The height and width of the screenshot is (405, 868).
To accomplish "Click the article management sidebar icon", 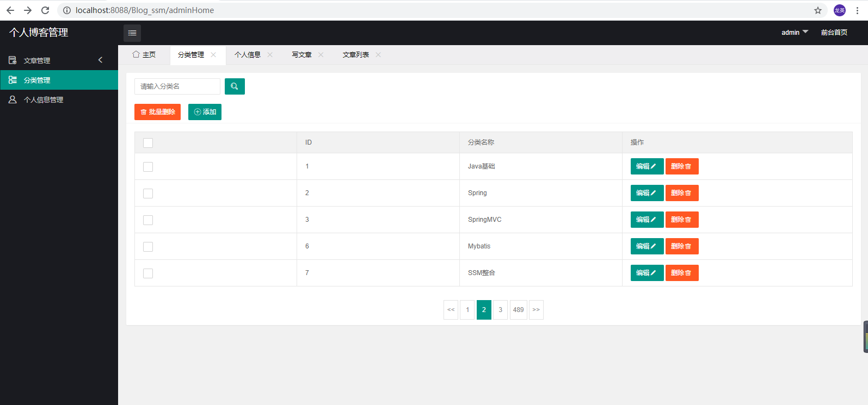I will pos(13,60).
